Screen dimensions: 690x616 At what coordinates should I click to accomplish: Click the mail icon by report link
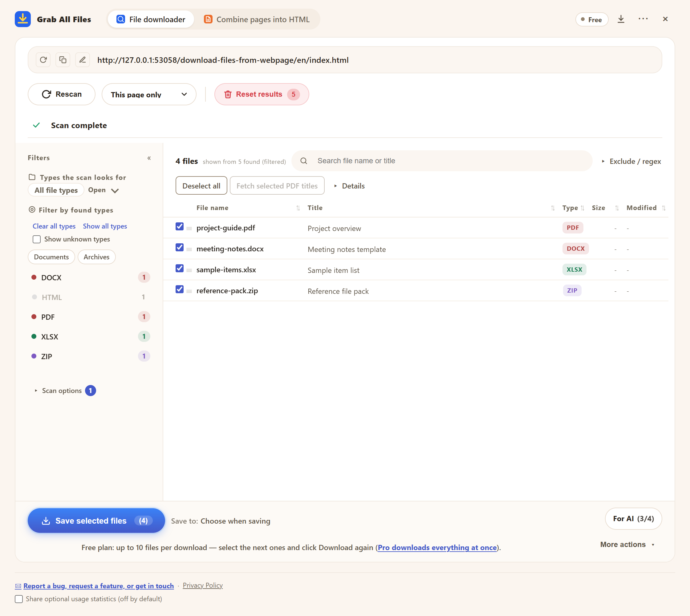click(18, 586)
